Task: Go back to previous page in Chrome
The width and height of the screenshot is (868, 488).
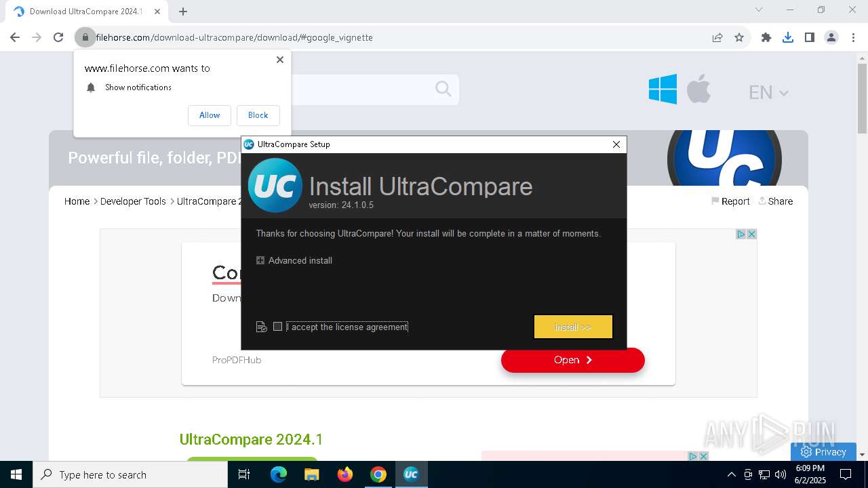Action: coord(15,37)
